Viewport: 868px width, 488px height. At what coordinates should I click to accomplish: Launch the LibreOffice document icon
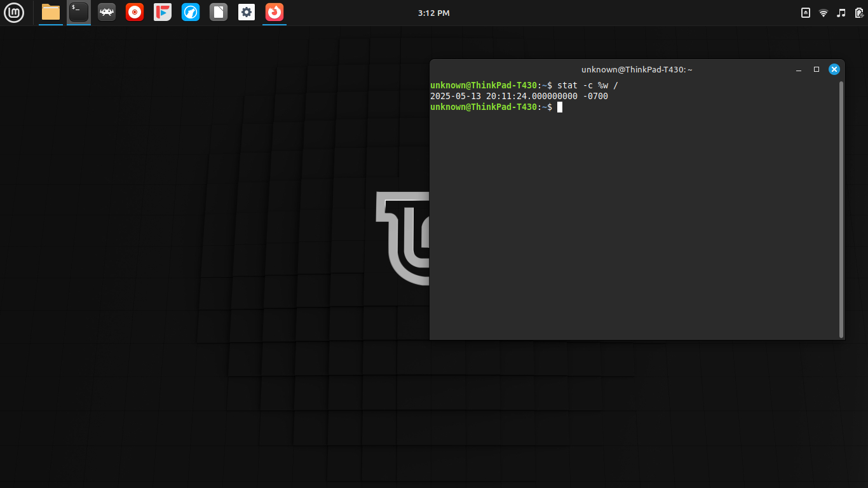219,12
